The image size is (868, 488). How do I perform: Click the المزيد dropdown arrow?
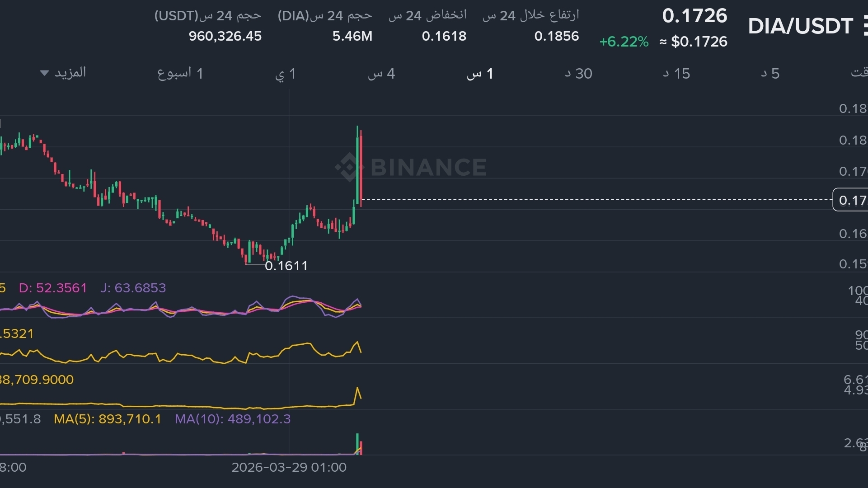click(x=44, y=73)
